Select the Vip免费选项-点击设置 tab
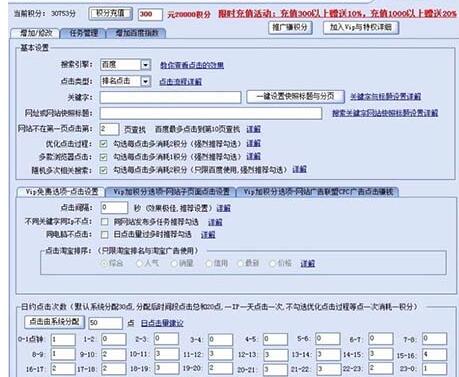 (x=61, y=192)
